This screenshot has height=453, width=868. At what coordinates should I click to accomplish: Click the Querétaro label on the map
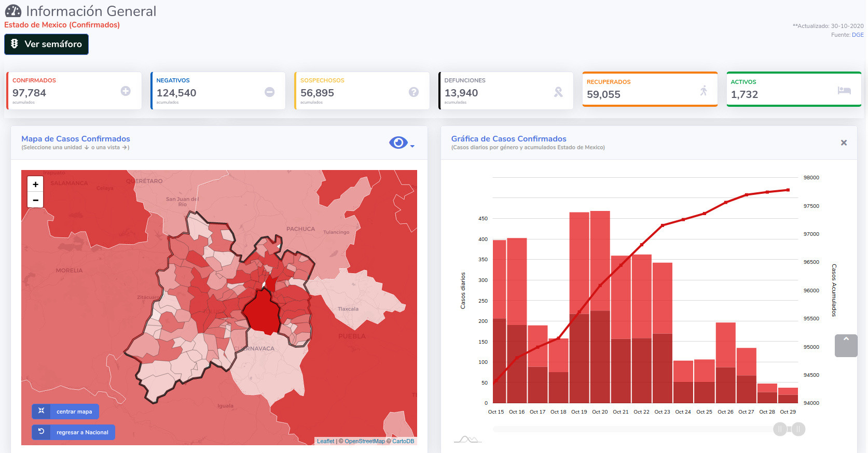click(144, 181)
